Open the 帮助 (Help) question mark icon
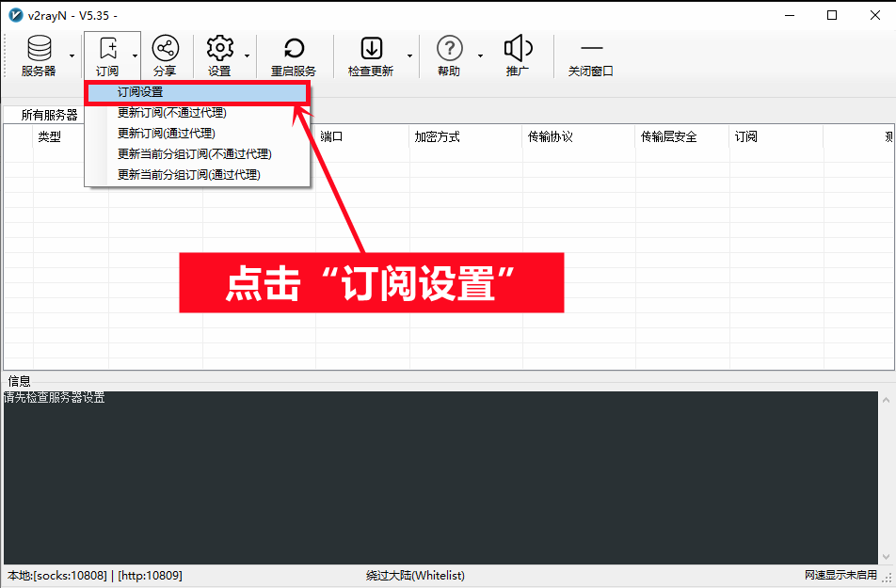The height and width of the screenshot is (588, 896). pyautogui.click(x=449, y=56)
